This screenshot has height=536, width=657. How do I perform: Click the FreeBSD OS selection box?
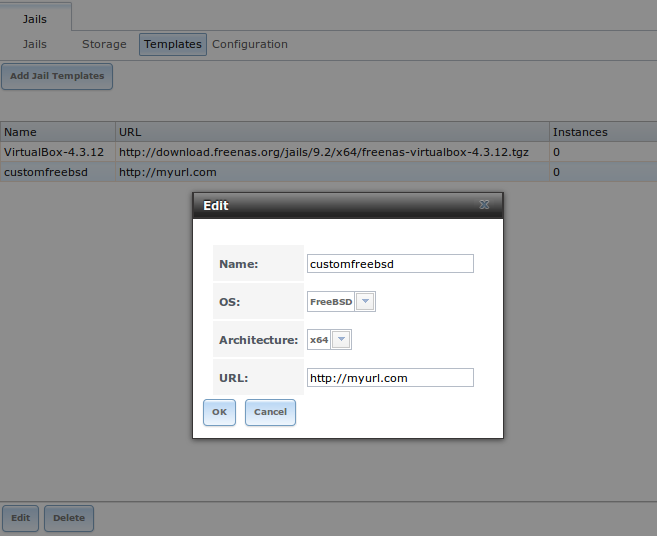[x=331, y=302]
